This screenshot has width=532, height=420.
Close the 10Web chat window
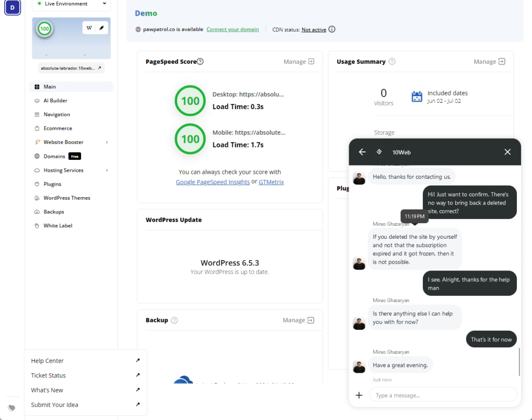(508, 152)
